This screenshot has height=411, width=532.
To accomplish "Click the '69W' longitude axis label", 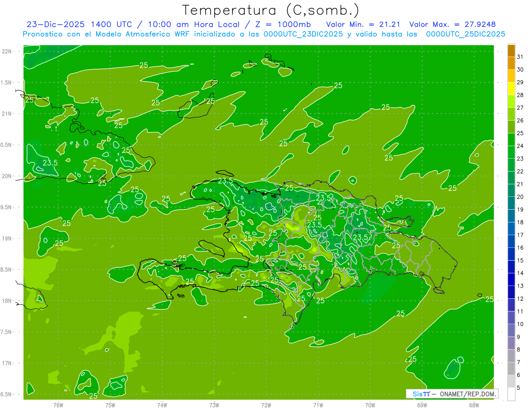I will click(422, 405).
